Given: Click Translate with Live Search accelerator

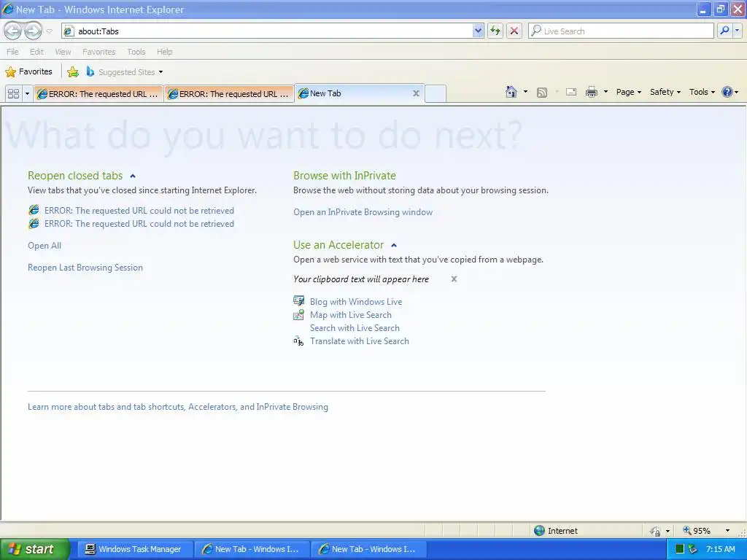Looking at the screenshot, I should [x=360, y=341].
